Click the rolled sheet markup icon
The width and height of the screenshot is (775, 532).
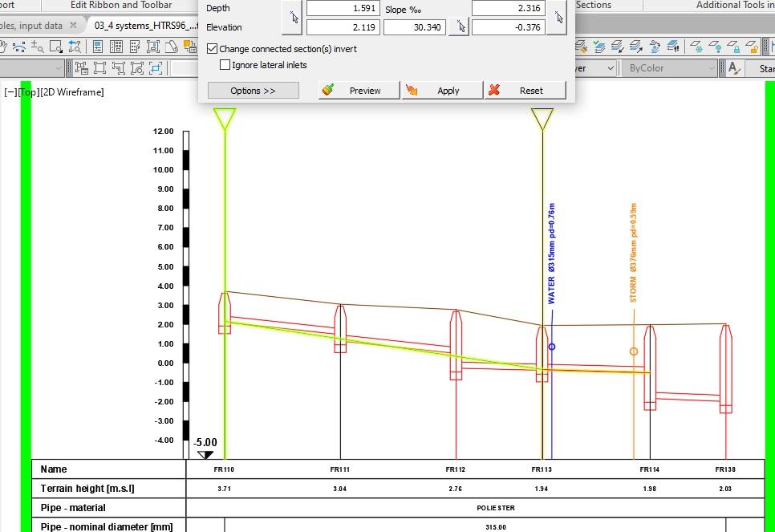[172, 47]
